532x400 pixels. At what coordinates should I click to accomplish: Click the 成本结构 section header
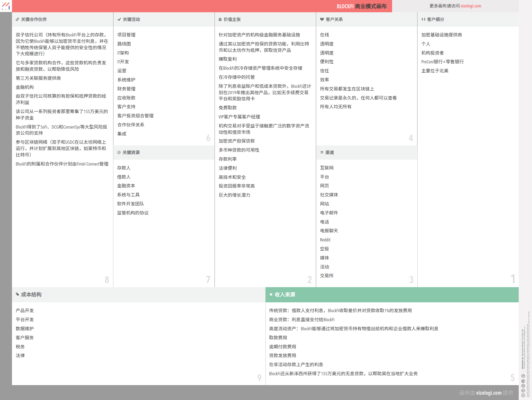tap(31, 295)
